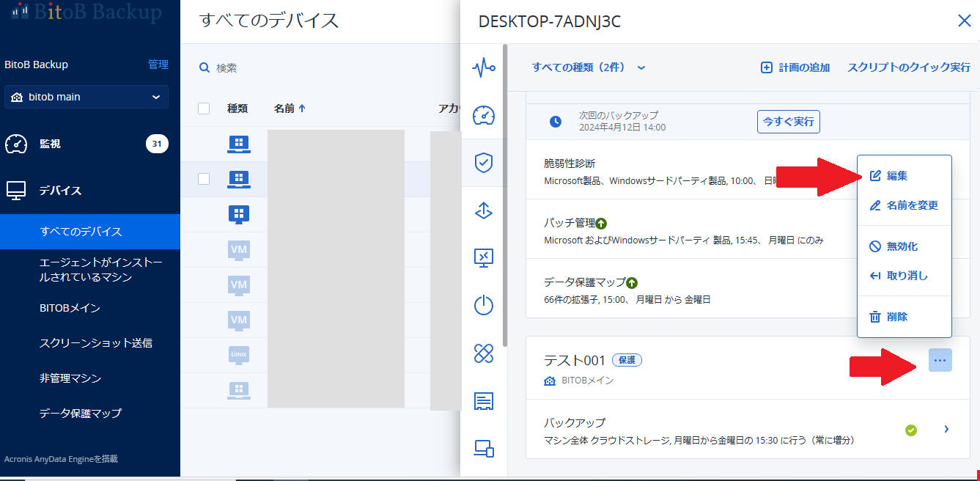980x481 pixels.
Task: Click the search magnifier icon
Action: pos(205,67)
